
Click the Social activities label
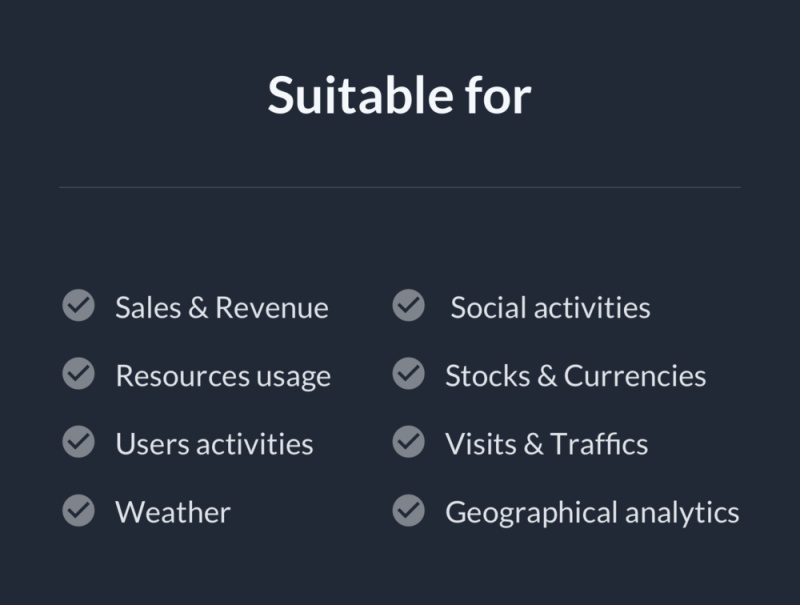click(x=550, y=307)
